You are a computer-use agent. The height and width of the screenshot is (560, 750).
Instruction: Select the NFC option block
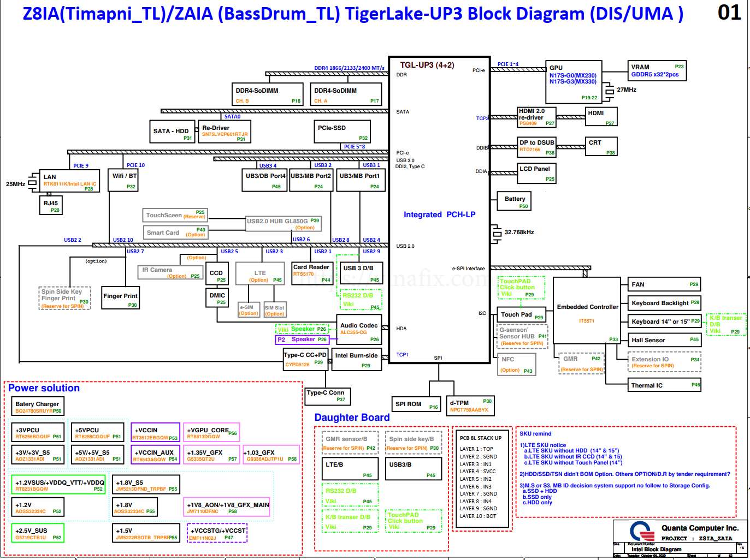point(517,365)
